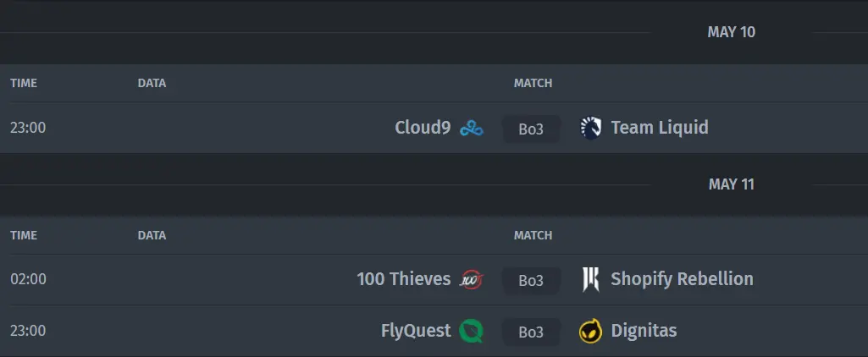Click the Cloud9 team logo icon
The height and width of the screenshot is (357, 868).
[472, 129]
